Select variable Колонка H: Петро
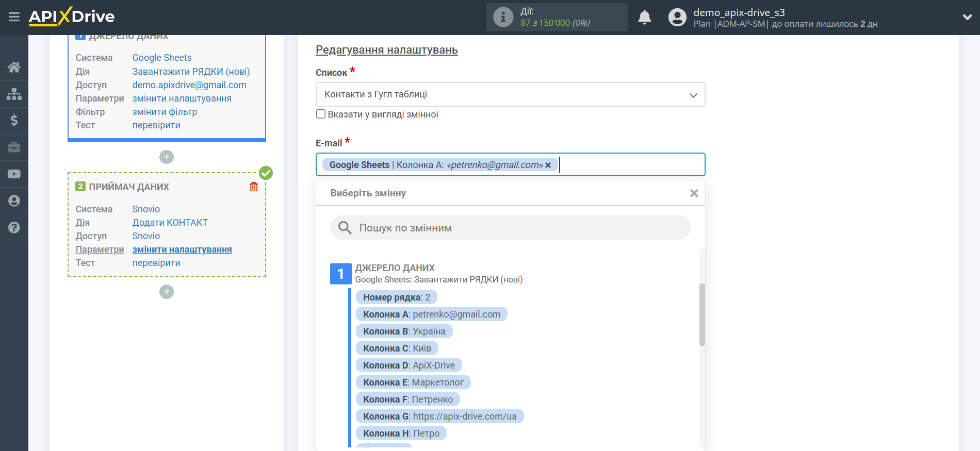Image resolution: width=980 pixels, height=451 pixels. click(x=401, y=433)
